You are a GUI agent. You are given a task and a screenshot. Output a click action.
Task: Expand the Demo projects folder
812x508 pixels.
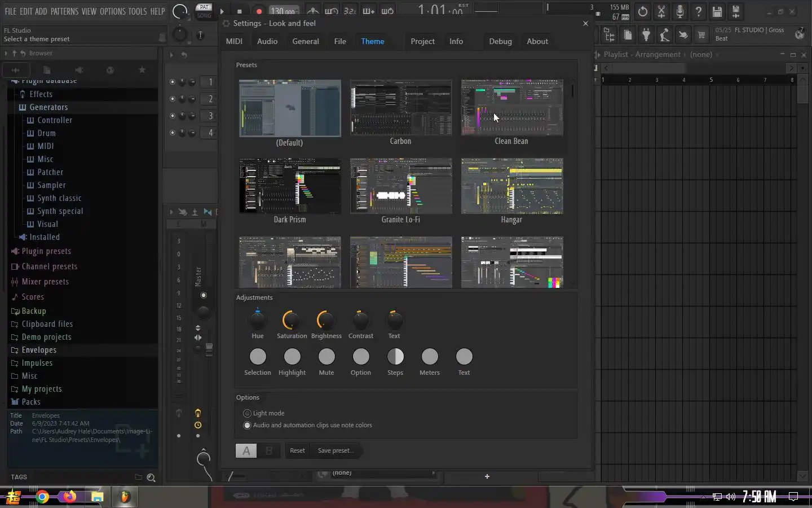46,337
